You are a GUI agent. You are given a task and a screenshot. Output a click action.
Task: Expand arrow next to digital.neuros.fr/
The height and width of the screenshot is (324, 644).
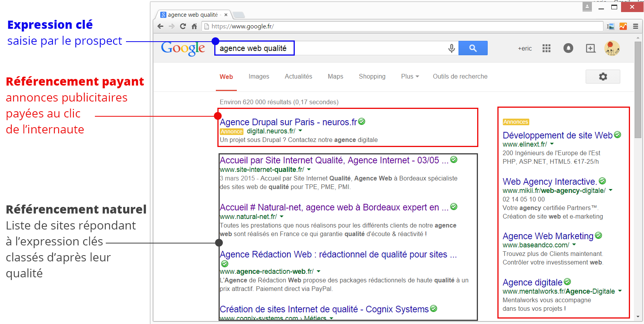click(x=300, y=131)
